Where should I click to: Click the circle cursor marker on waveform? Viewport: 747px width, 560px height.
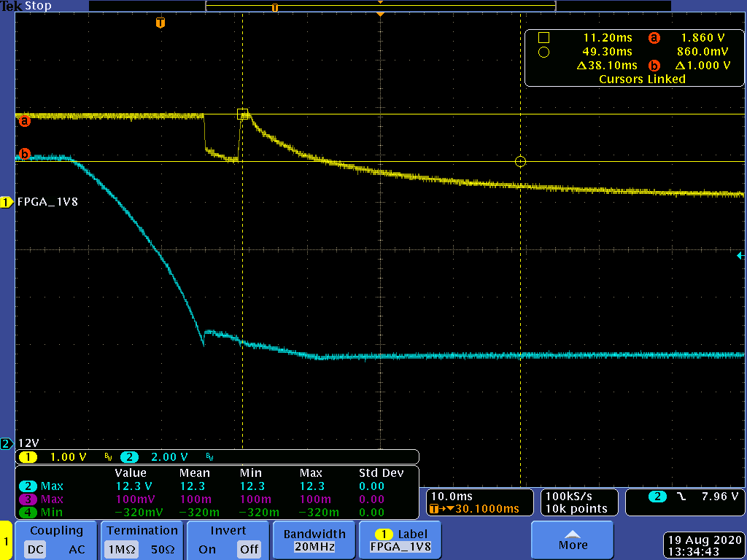[x=520, y=161]
